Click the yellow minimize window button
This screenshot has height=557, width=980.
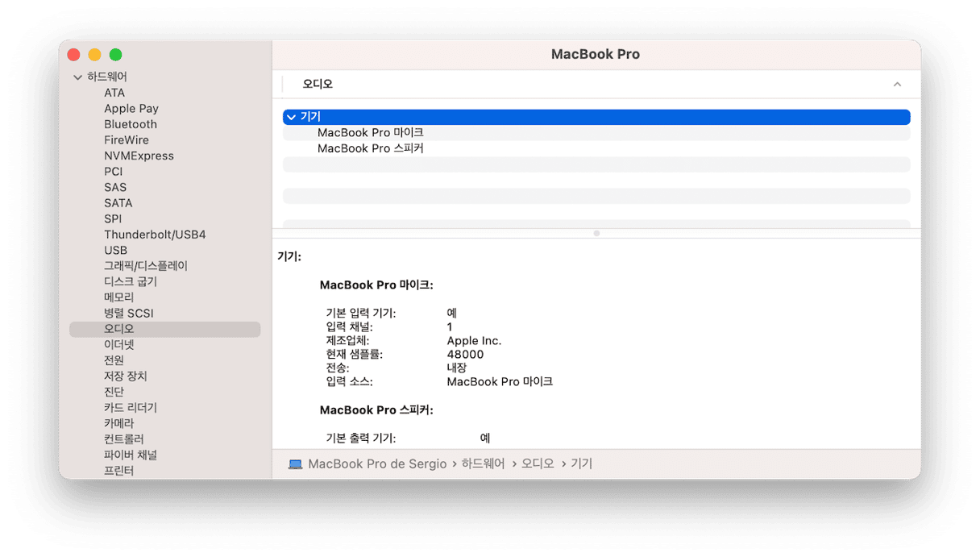pyautogui.click(x=94, y=55)
